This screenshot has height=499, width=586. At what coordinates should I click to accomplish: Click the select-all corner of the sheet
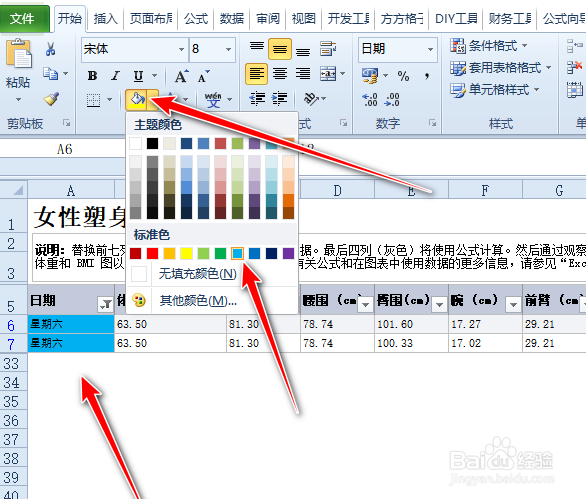[14, 190]
